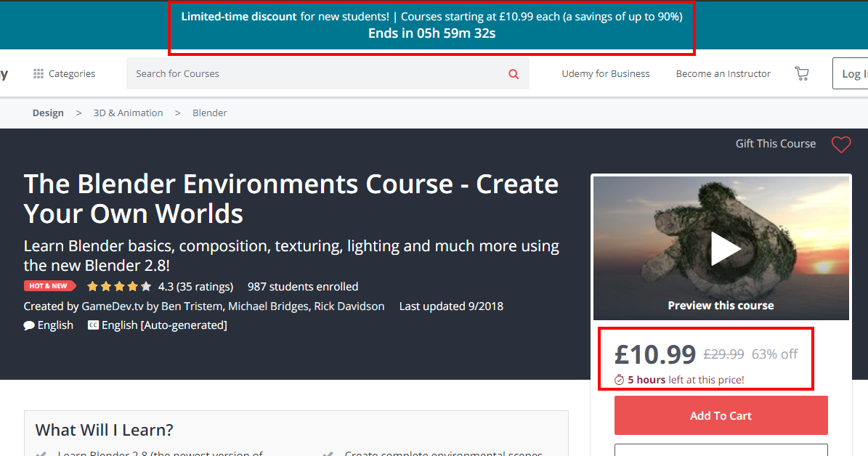Image resolution: width=868 pixels, height=456 pixels.
Task: Click the 63% off label
Action: point(774,354)
